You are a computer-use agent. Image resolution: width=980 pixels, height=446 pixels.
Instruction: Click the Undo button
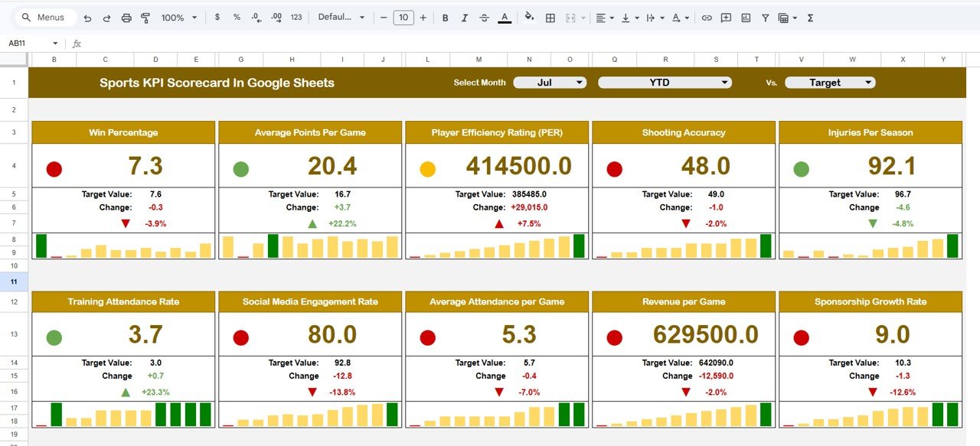coord(87,17)
